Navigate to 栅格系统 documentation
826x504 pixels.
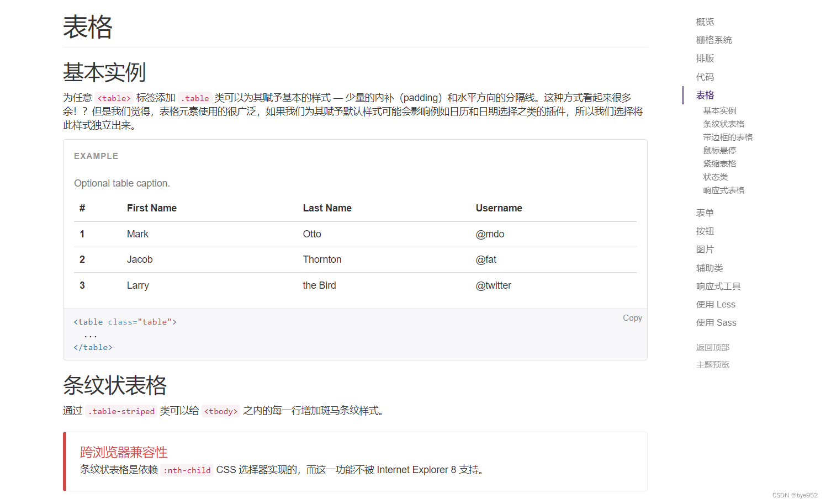(x=713, y=40)
